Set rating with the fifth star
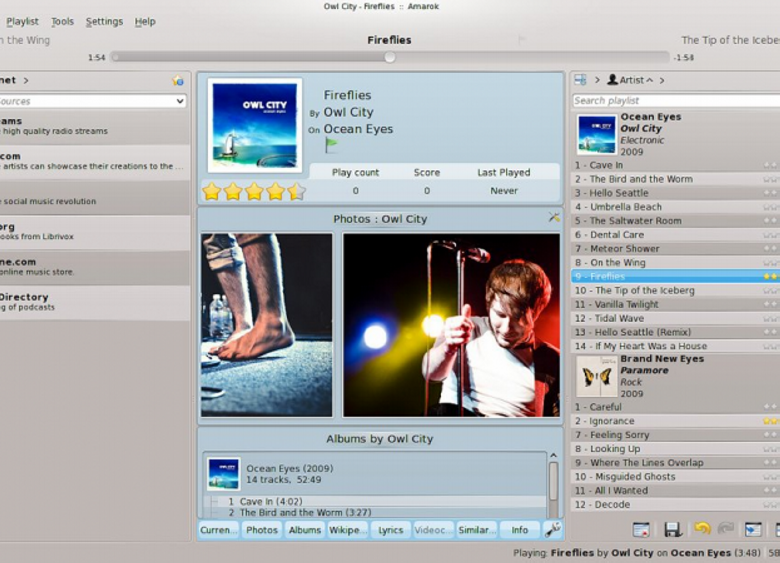This screenshot has width=780, height=563. (296, 191)
